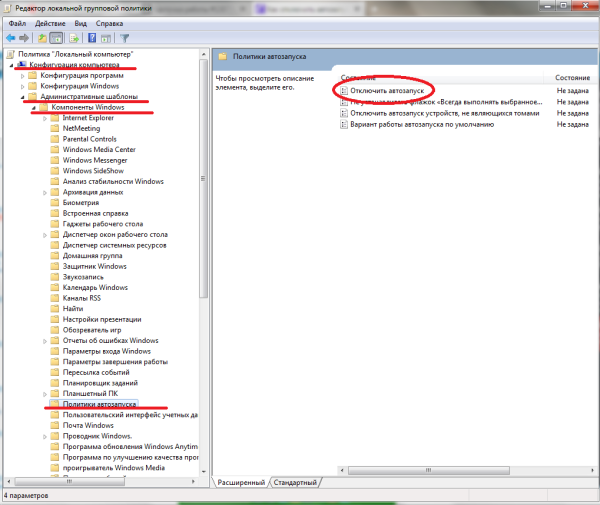Select the Обозреватель игр folder
600x505 pixels.
pos(92,330)
